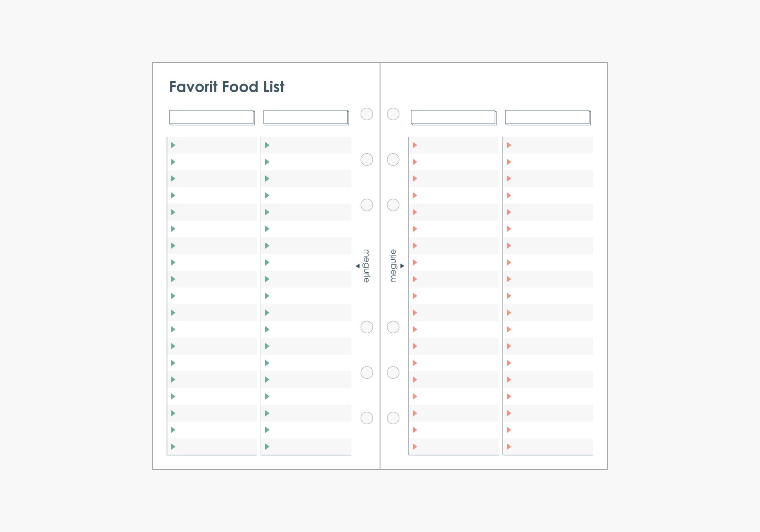Click the leftmost header box under the title
This screenshot has height=532, width=760.
(x=211, y=117)
